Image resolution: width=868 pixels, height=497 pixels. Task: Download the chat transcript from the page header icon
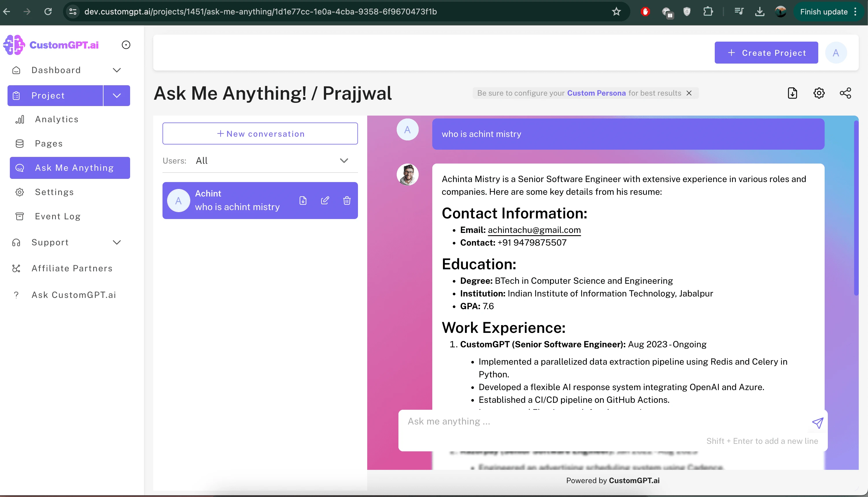pyautogui.click(x=793, y=93)
